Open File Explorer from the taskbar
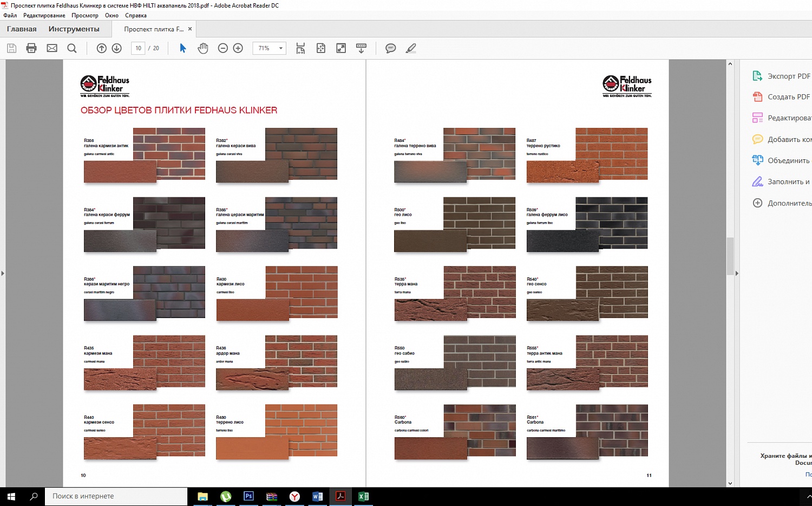This screenshot has height=506, width=812. click(202, 496)
